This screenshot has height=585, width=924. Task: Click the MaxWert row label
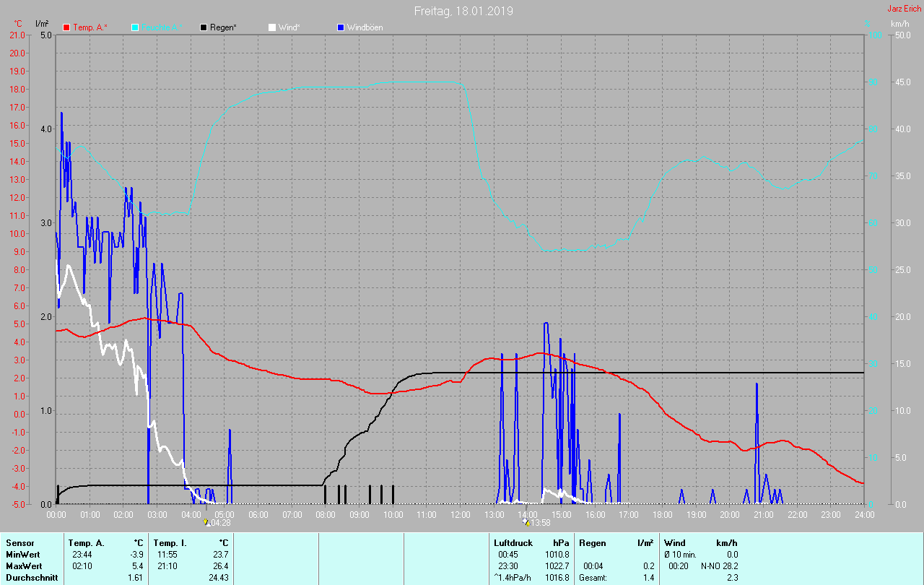(23, 565)
